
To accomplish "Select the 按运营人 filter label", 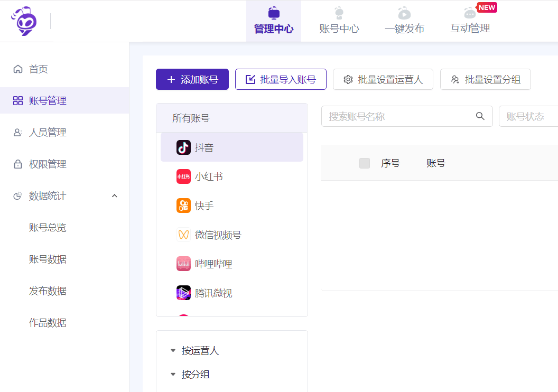I will [x=200, y=351].
